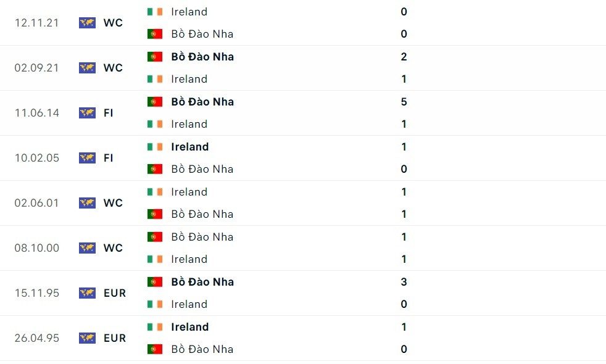Click the date 02.09.21

pos(37,68)
